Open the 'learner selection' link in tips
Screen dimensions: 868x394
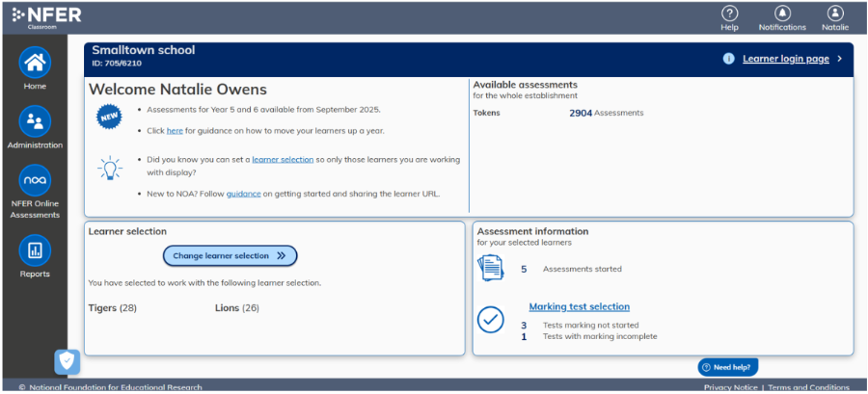[283, 159]
